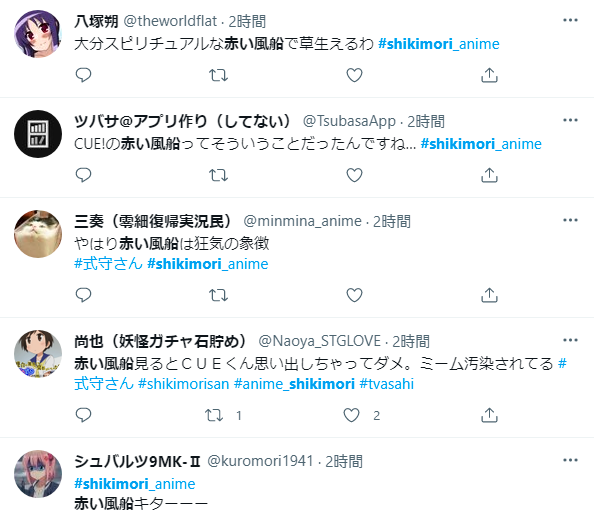
Task: Like the theworldflat tweet
Action: point(354,75)
